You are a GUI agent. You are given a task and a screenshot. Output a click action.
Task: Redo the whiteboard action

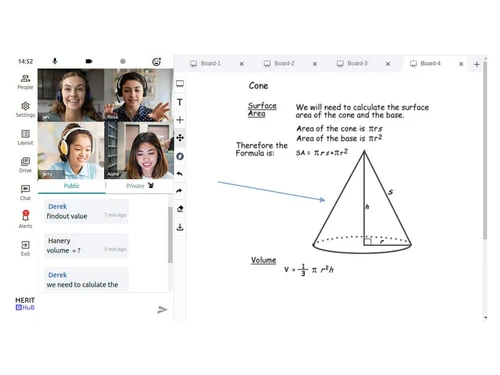click(179, 191)
